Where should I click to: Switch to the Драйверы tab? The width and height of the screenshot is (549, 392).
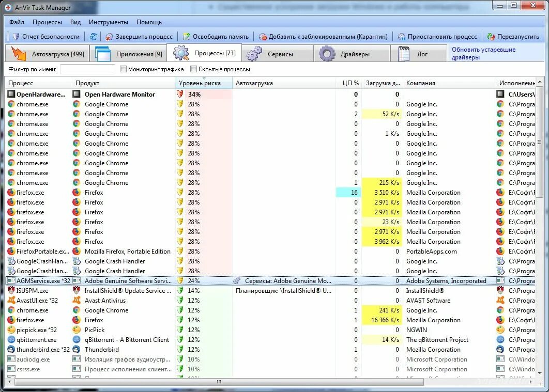[x=352, y=54]
